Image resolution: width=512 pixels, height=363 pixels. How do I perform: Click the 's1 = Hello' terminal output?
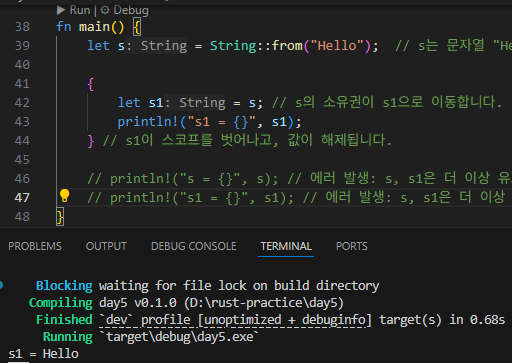(44, 354)
